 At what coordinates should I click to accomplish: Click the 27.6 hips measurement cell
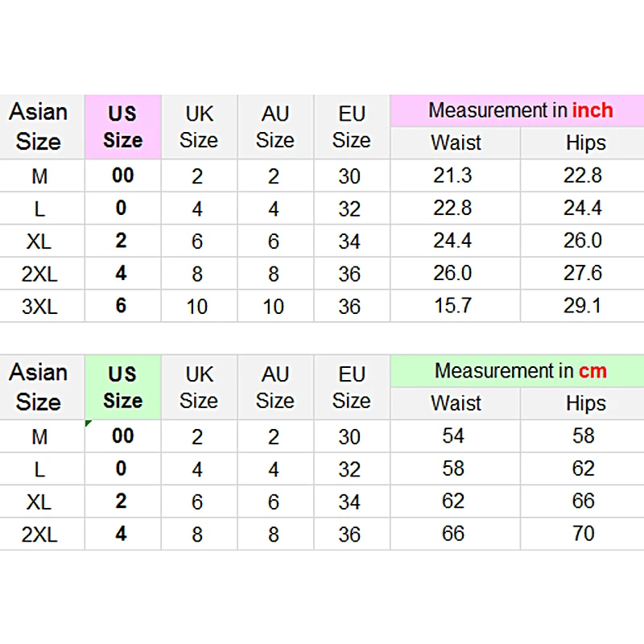point(583,273)
